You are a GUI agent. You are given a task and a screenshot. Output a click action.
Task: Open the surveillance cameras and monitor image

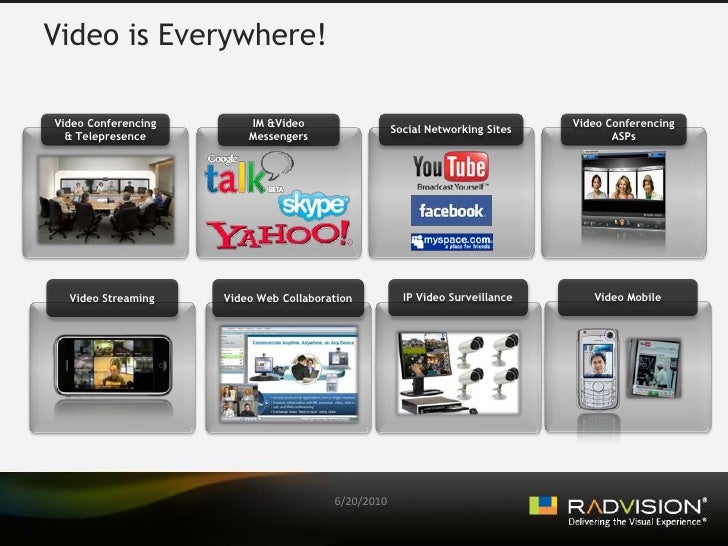458,373
